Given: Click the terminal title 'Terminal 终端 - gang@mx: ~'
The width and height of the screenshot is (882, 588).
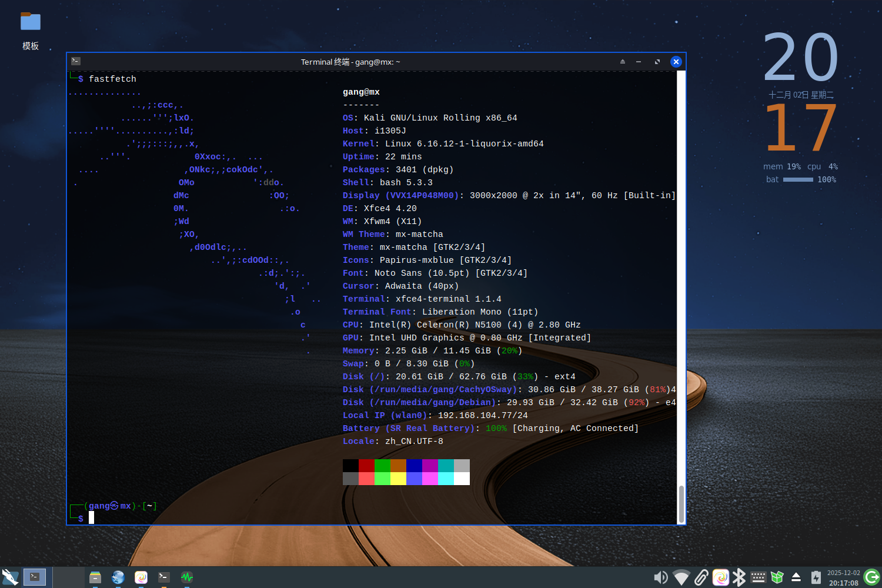Looking at the screenshot, I should pyautogui.click(x=350, y=62).
